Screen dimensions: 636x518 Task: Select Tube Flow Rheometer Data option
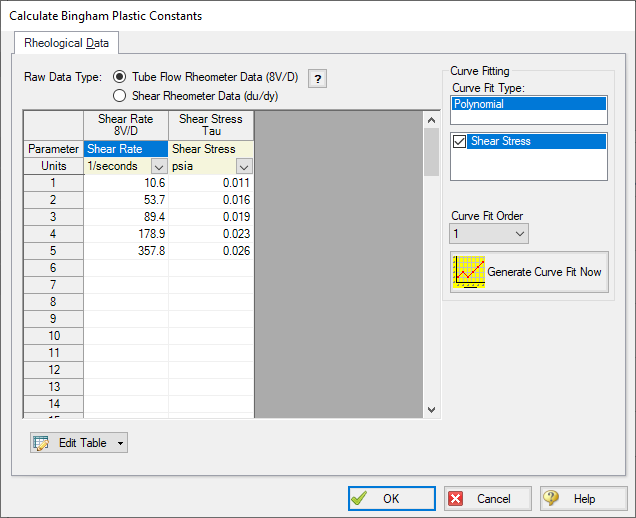pos(121,77)
